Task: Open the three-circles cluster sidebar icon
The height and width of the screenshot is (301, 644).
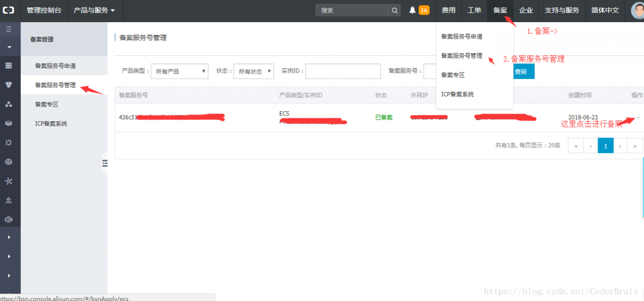Action: coord(9,85)
